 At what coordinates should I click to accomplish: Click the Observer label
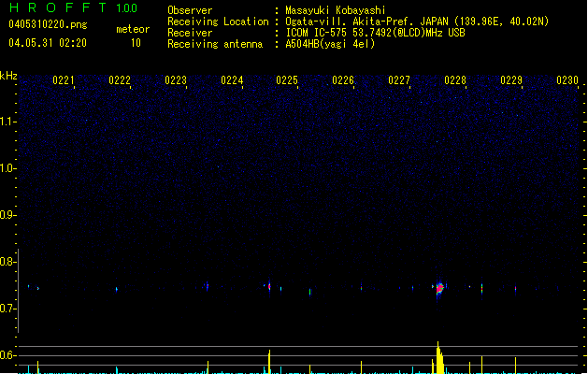tap(190, 10)
